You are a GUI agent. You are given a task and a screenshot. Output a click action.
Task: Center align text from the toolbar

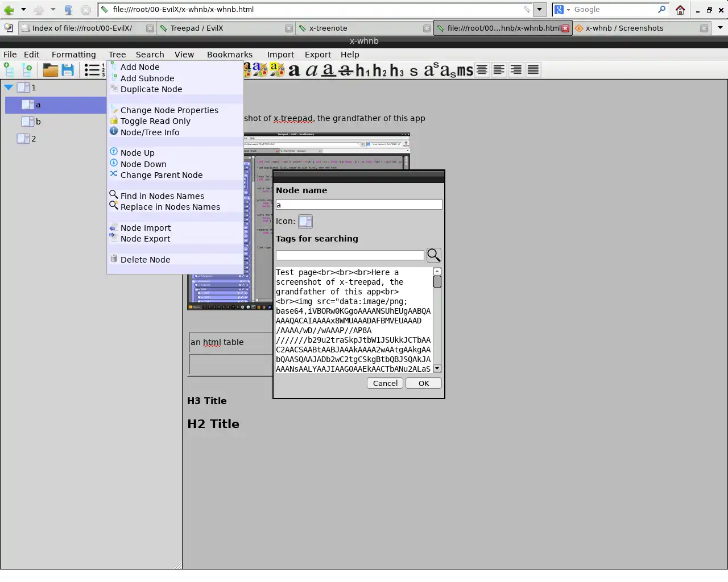482,69
